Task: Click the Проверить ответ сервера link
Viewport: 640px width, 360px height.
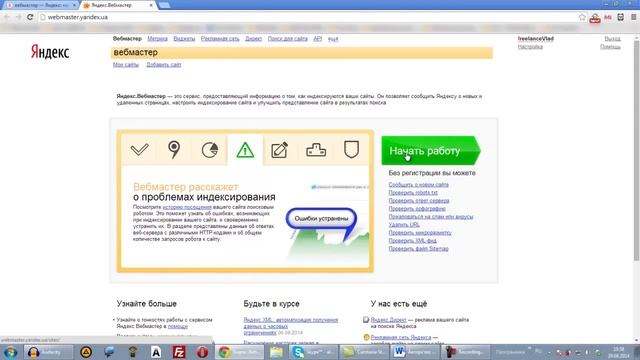Action: tap(419, 200)
